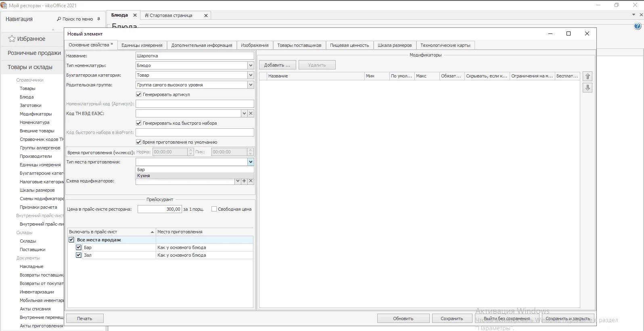Enable the Свободная цена checkbox
644x331 pixels.
pyautogui.click(x=214, y=209)
